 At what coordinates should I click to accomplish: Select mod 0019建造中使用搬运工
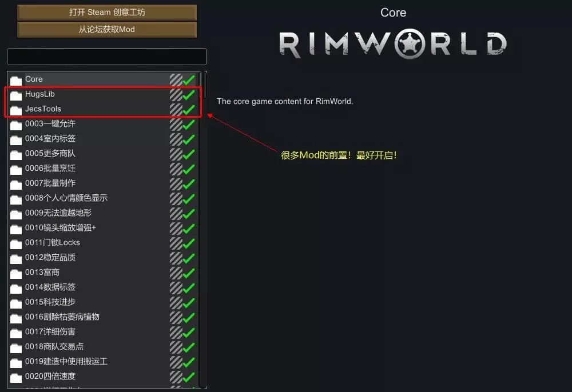point(103,362)
